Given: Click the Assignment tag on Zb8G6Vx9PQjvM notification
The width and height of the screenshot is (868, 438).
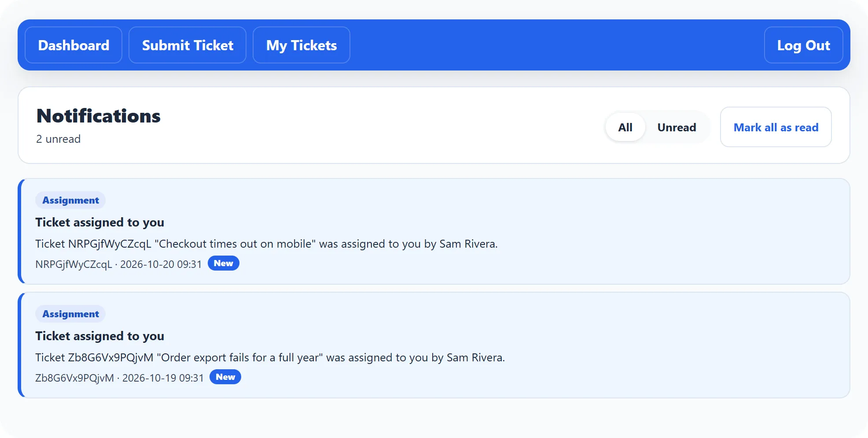Looking at the screenshot, I should pos(70,314).
